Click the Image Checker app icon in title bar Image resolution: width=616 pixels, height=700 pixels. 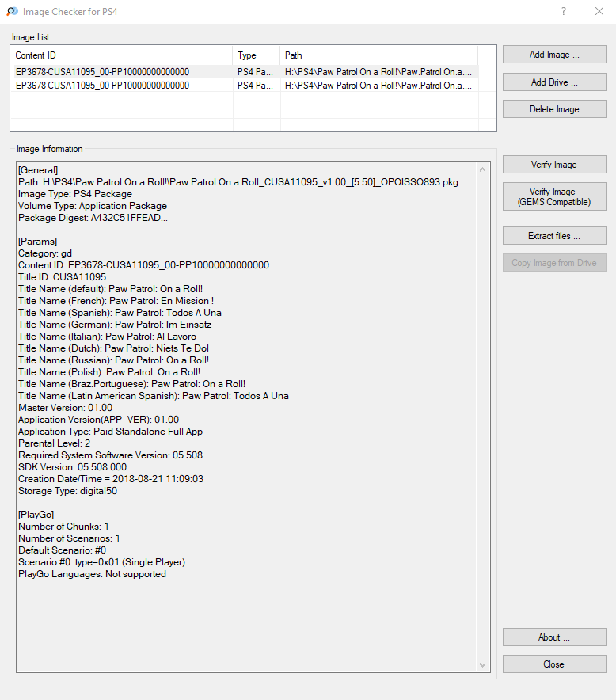[12, 12]
